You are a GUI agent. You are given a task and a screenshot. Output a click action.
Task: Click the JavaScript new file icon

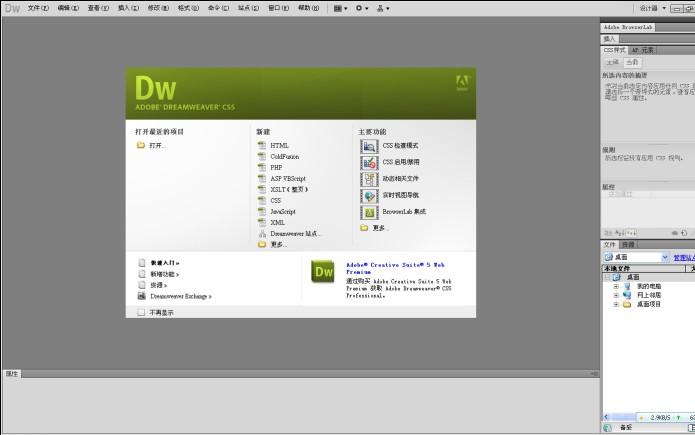pyautogui.click(x=262, y=212)
